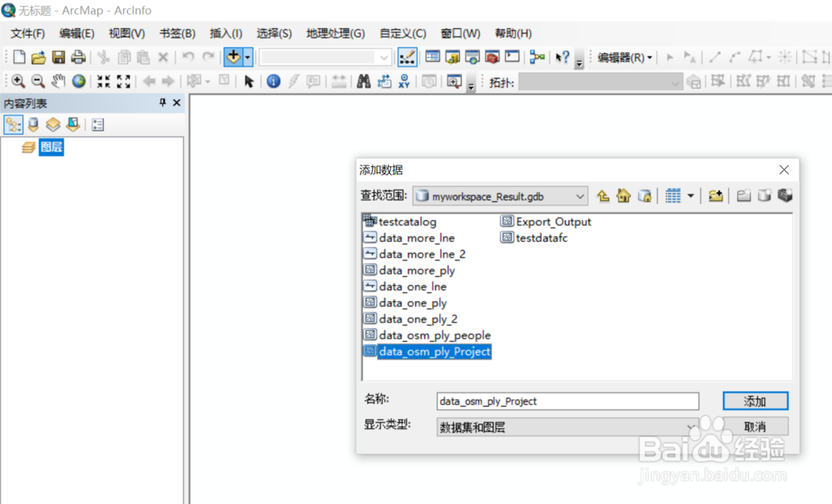Image resolution: width=832 pixels, height=504 pixels.
Task: Select the Pan hand tool
Action: [58, 82]
